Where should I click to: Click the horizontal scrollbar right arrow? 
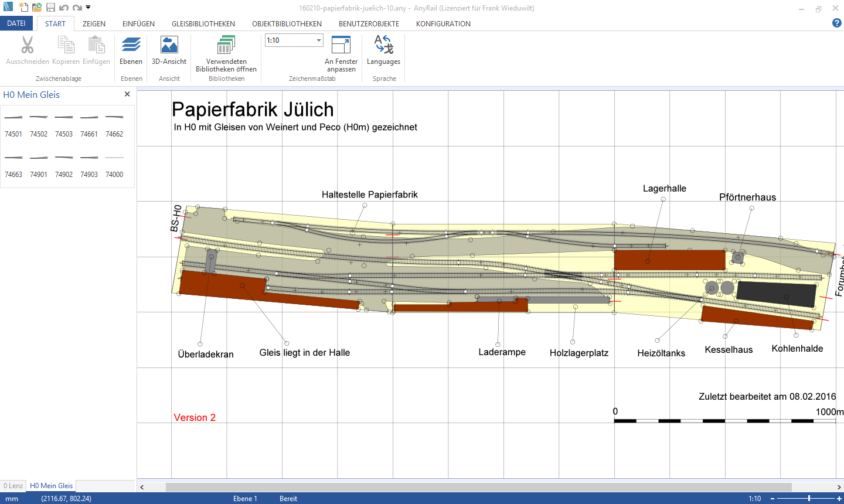(x=839, y=487)
